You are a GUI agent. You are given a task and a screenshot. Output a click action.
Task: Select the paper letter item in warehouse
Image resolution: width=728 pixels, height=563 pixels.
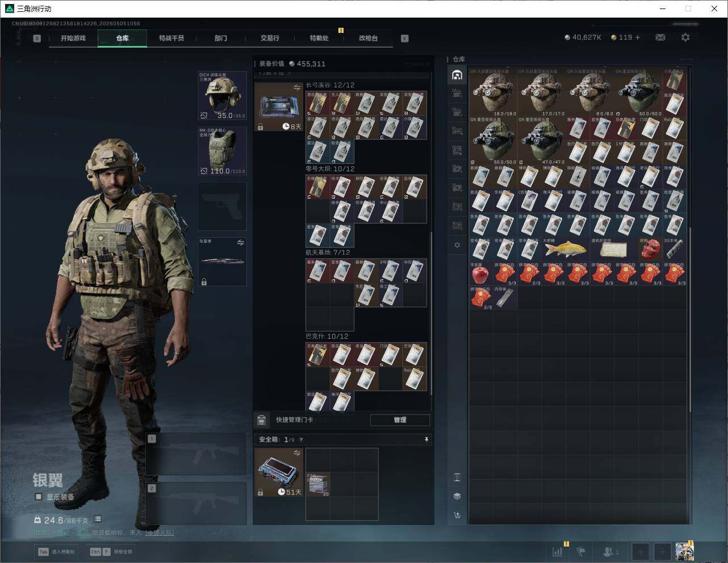click(614, 249)
